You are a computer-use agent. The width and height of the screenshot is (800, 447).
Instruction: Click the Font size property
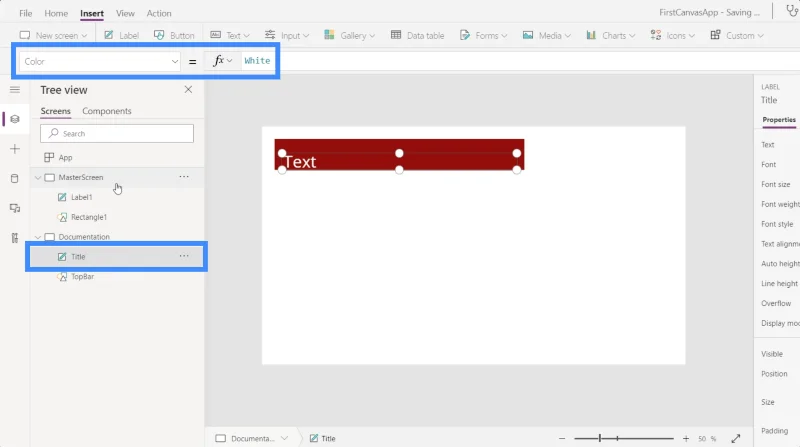776,184
